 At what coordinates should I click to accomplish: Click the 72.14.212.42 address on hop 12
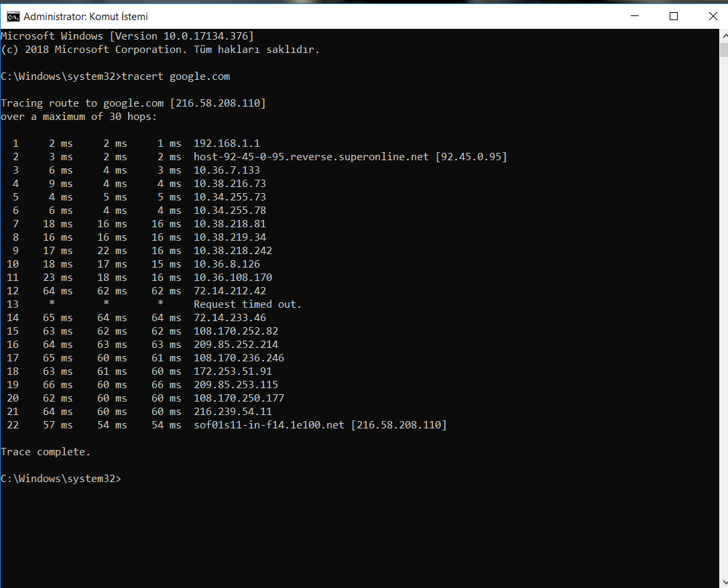click(x=230, y=291)
